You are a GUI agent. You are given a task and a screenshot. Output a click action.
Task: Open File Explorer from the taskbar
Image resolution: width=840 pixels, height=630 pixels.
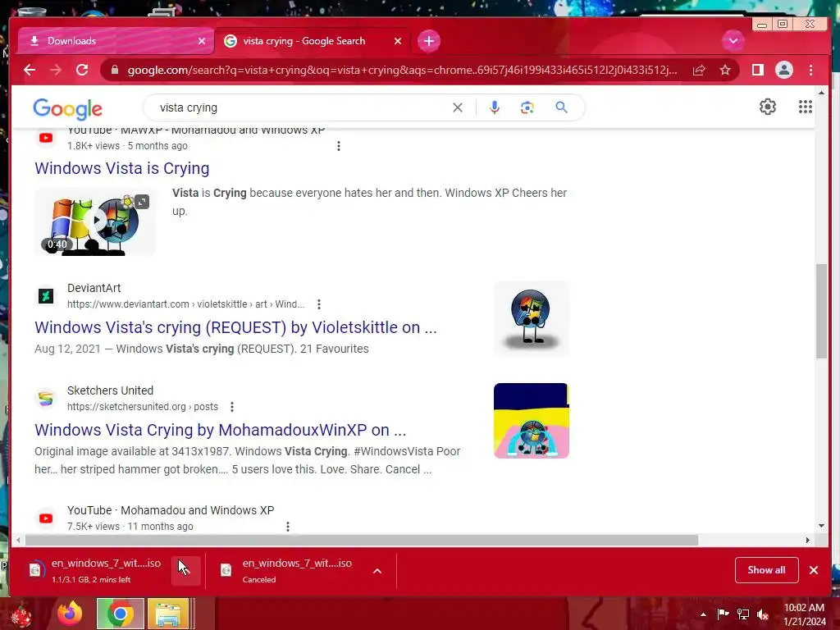[x=168, y=614]
